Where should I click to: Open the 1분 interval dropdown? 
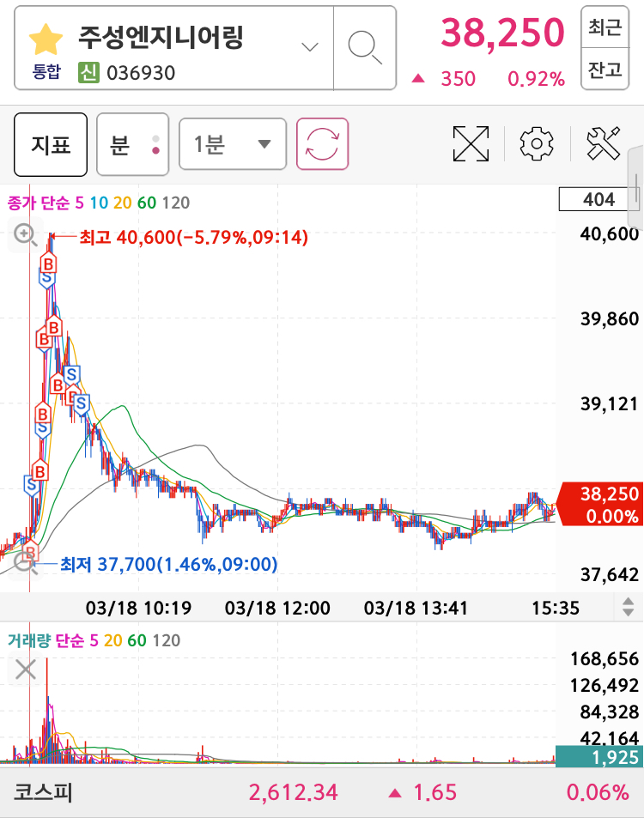pos(233,144)
